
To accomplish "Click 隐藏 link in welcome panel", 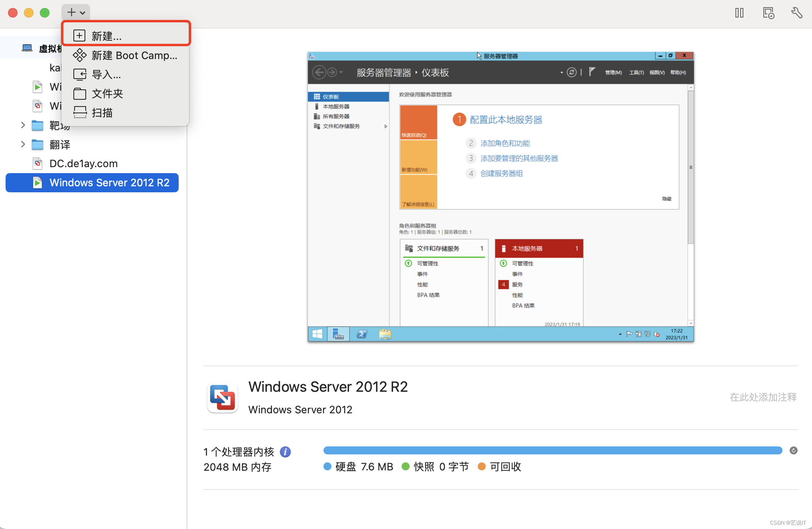I will point(666,199).
